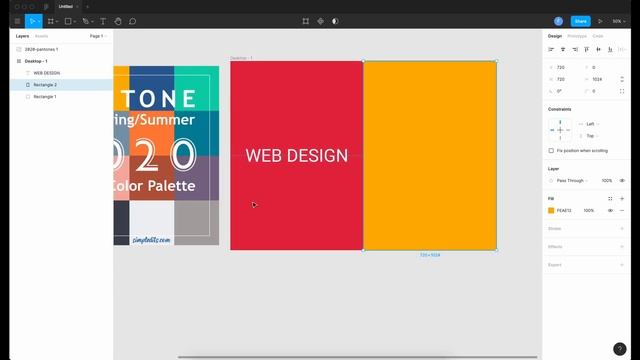
Task: Open the Frame tool options arrow
Action: tap(57, 21)
